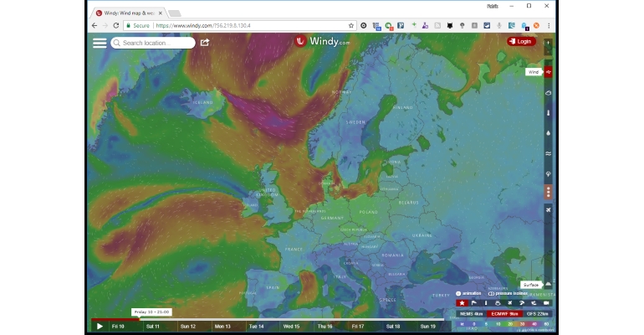Switch to the NEMS 4km model
644x335 pixels.
pos(471,313)
